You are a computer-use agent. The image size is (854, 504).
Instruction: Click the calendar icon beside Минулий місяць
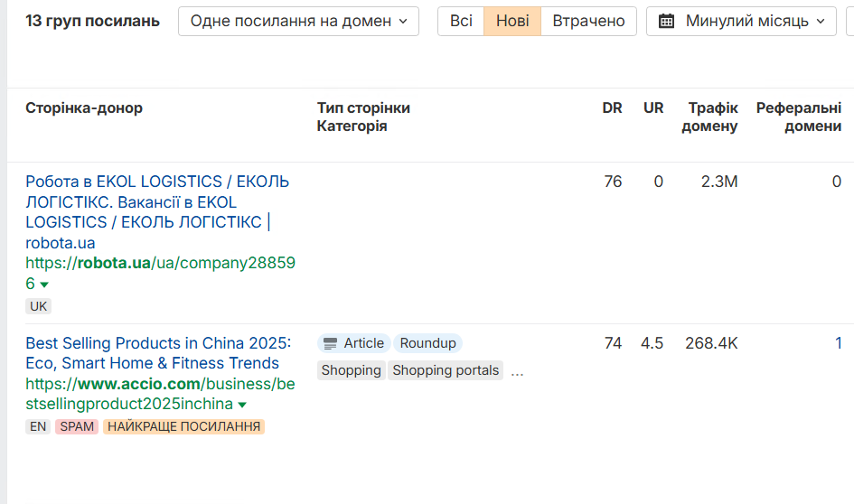667,21
